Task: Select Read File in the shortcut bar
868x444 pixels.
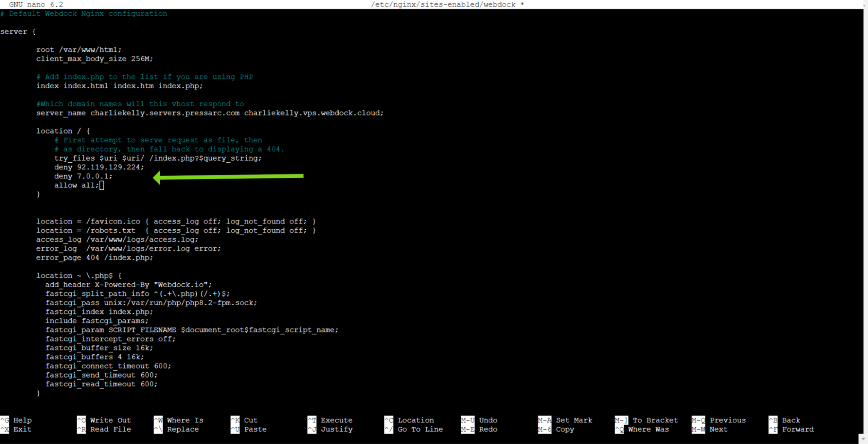Action: click(110, 429)
